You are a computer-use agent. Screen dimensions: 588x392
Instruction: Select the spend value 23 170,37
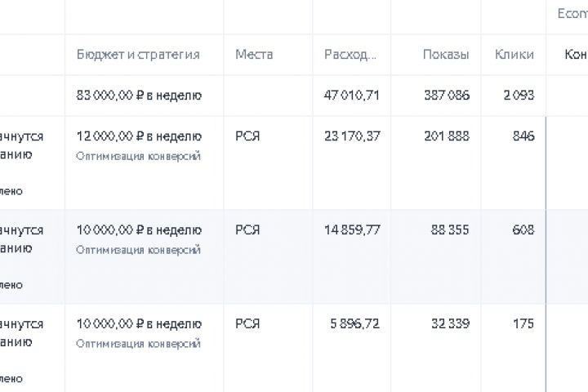tap(351, 136)
